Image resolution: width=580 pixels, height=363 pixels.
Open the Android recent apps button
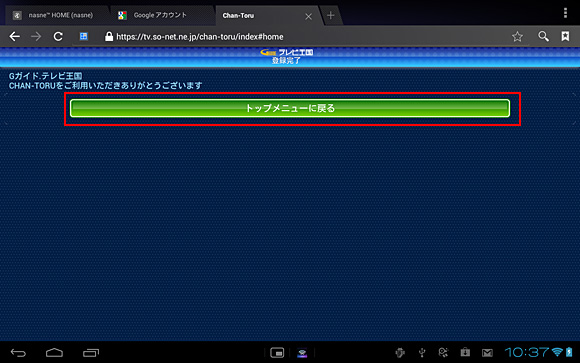[91, 353]
